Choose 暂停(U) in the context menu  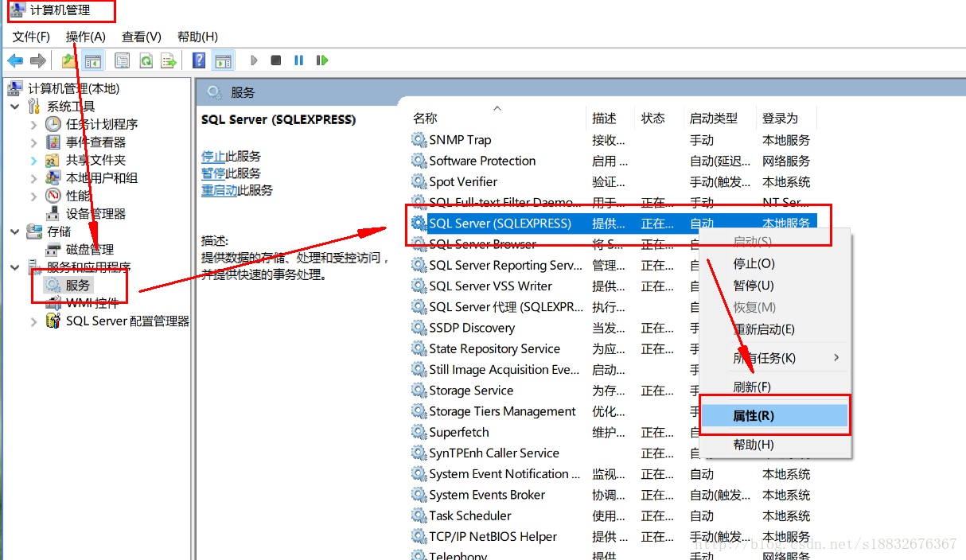tap(754, 286)
